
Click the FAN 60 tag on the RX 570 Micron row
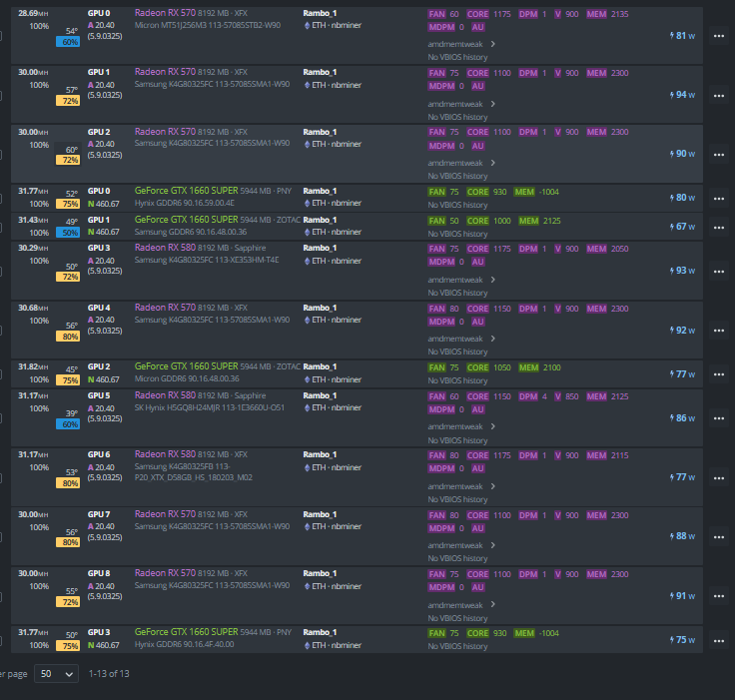pyautogui.click(x=444, y=14)
